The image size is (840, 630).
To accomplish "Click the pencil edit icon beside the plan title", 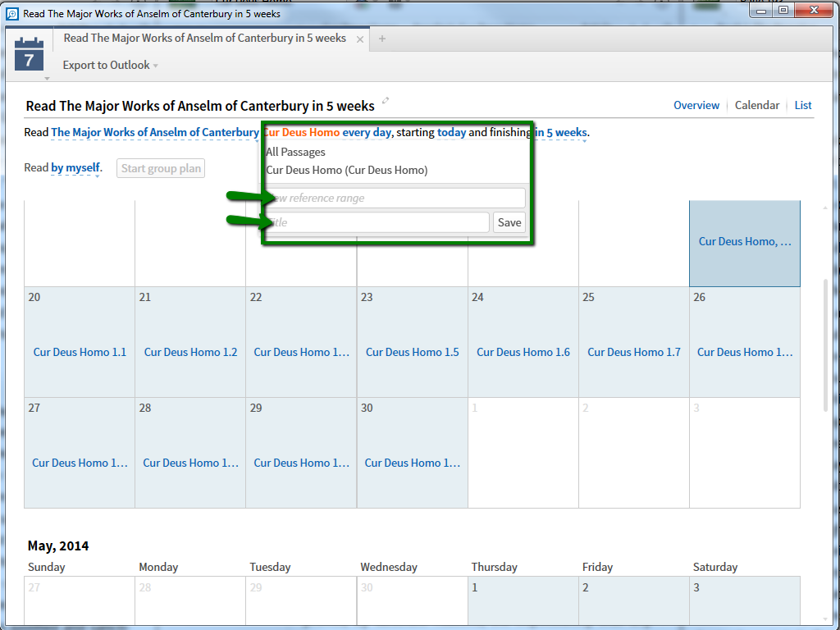I will [386, 100].
